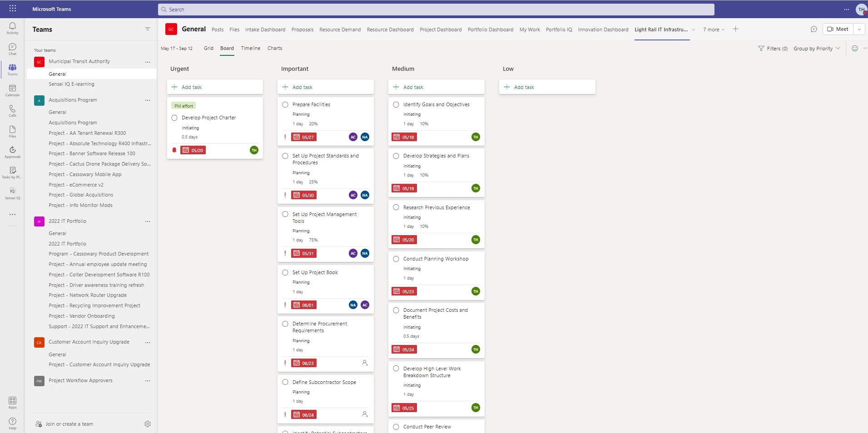Screen dimensions: 868x433
Task: Mark Develop Project Charter complete
Action: click(174, 118)
